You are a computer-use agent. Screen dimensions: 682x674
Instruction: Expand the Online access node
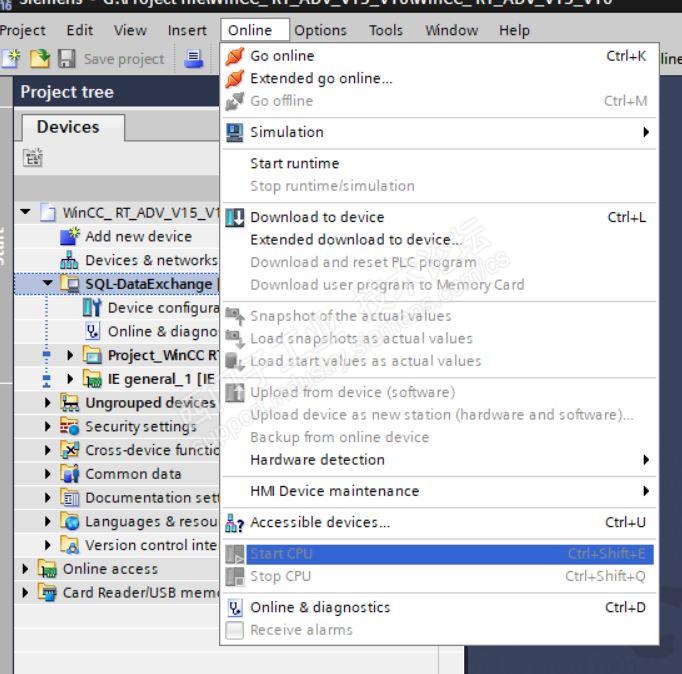click(25, 569)
